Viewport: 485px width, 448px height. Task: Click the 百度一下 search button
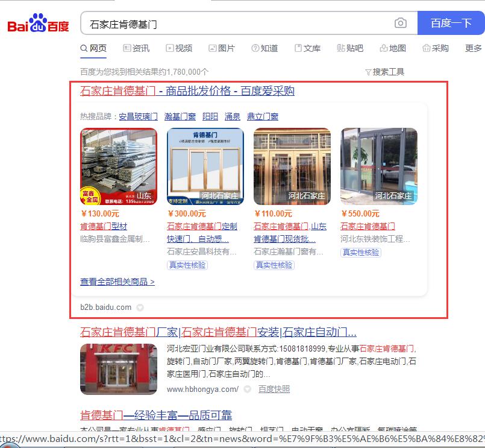[x=451, y=23]
